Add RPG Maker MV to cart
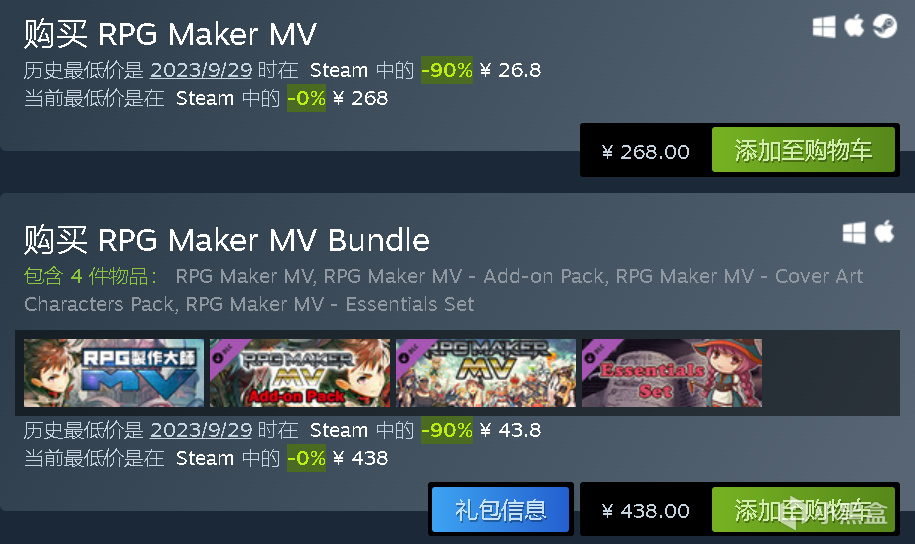The height and width of the screenshot is (544, 915). [803, 150]
